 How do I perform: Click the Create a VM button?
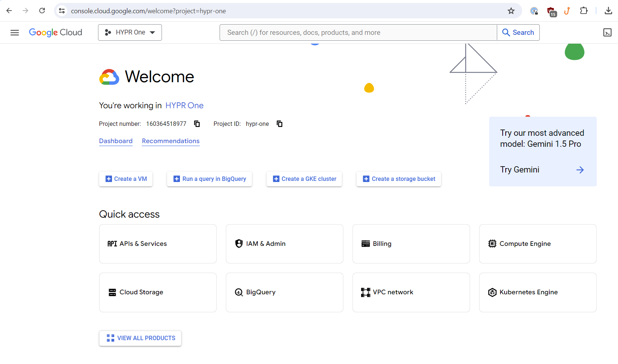(126, 179)
